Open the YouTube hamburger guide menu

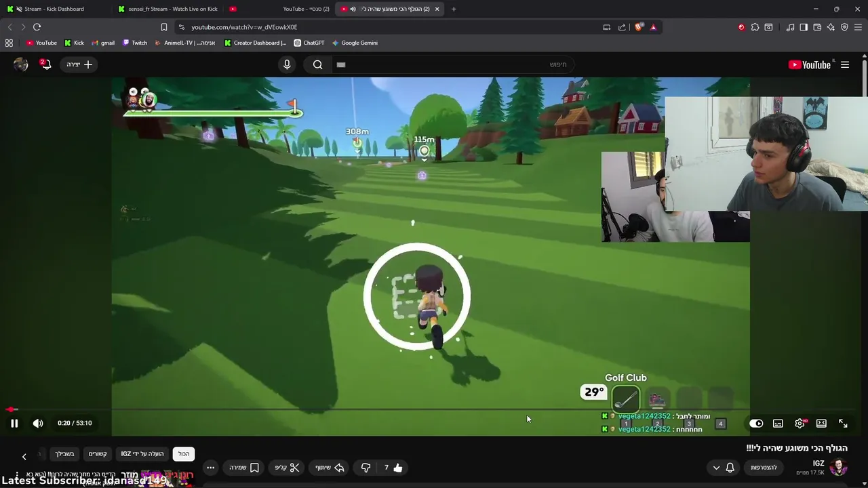845,64
